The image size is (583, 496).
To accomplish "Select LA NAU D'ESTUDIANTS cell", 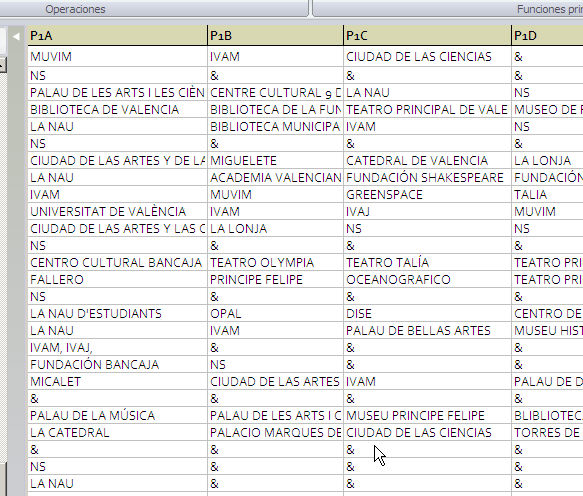I will coord(117,313).
